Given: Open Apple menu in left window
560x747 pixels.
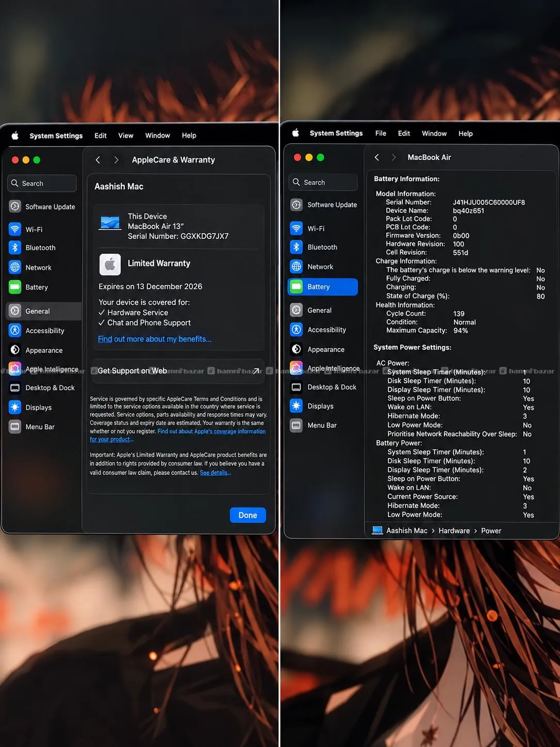Looking at the screenshot, I should [x=15, y=136].
